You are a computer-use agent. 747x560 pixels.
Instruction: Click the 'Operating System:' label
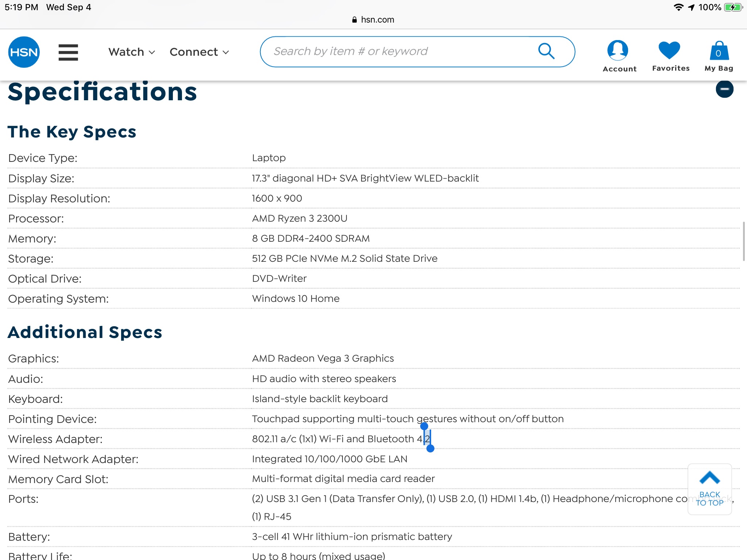pos(58,299)
